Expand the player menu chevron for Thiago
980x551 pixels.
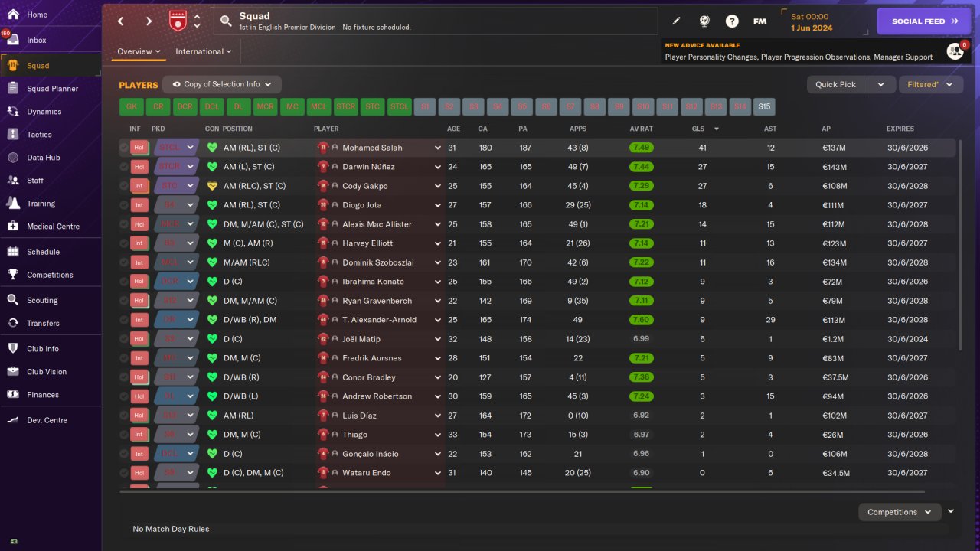[x=438, y=435]
